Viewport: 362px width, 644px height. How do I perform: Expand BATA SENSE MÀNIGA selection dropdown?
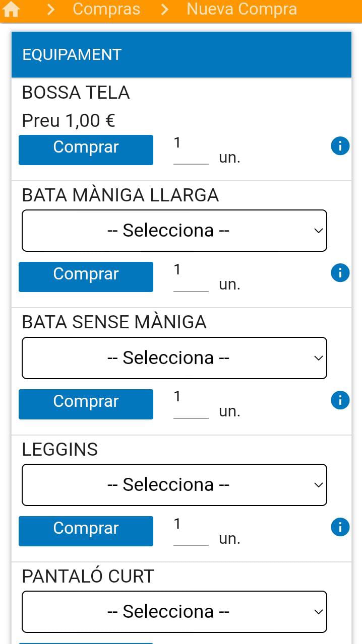pos(174,358)
